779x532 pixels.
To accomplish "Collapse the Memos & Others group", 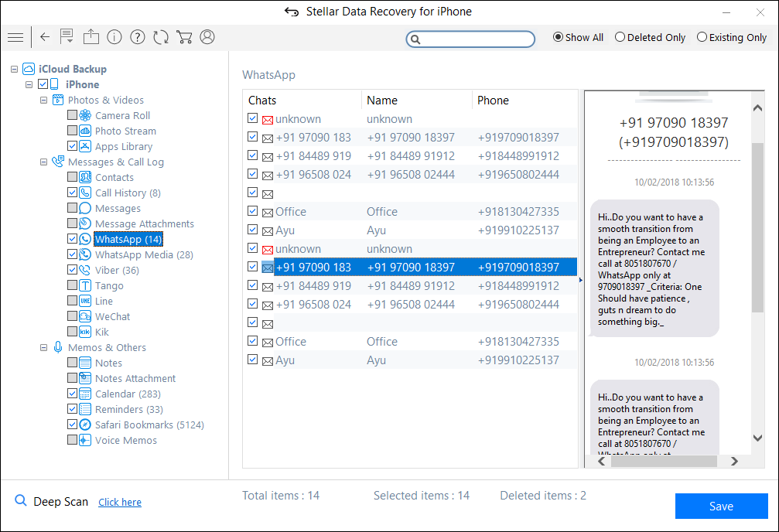I will point(44,348).
